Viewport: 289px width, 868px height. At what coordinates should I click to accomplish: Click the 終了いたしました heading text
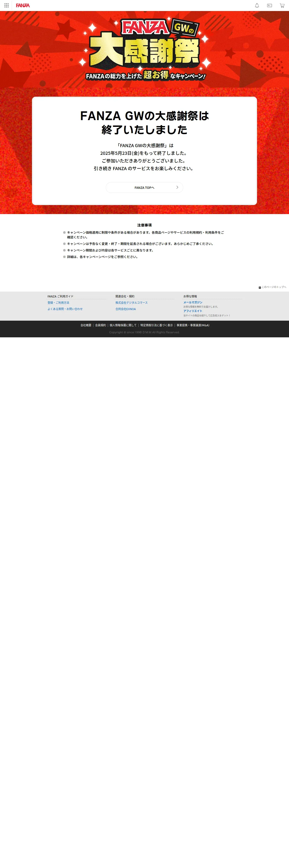[x=144, y=130]
